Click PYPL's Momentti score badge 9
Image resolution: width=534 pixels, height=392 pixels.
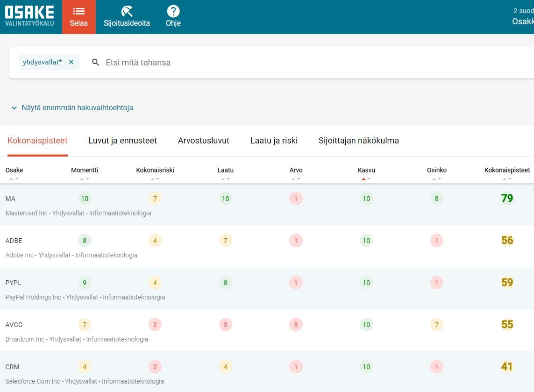[85, 283]
